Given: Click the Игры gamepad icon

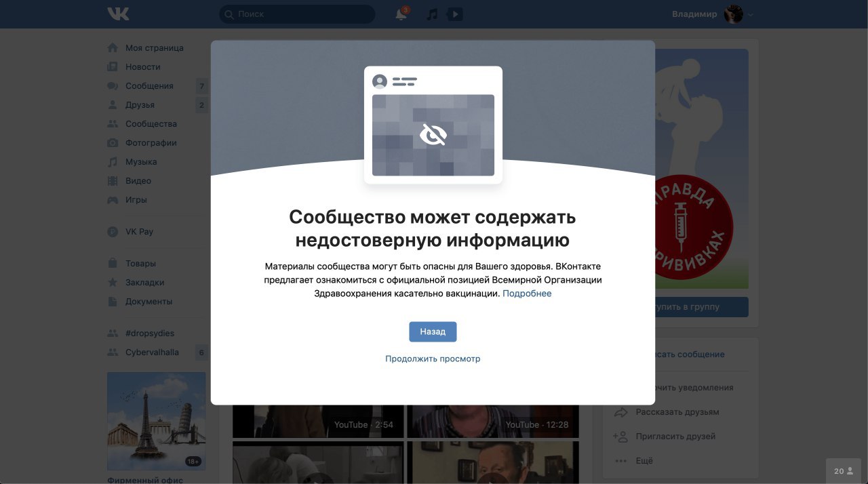Looking at the screenshot, I should point(113,200).
